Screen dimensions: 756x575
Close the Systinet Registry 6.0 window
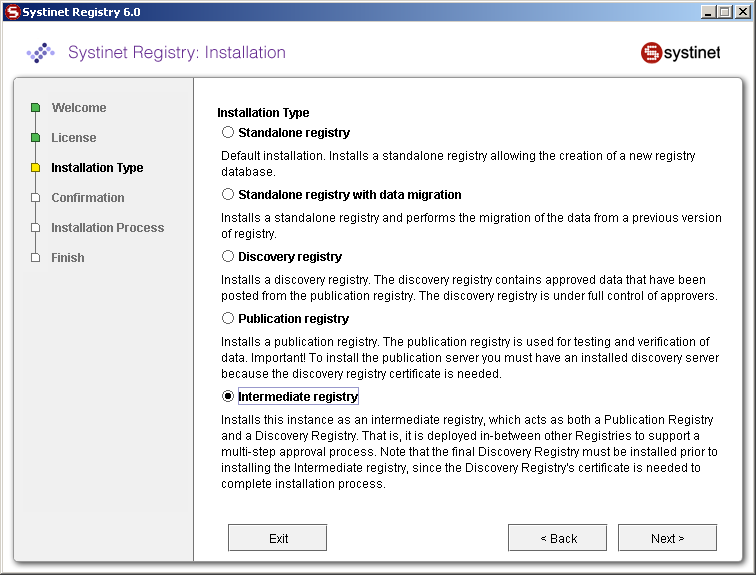[x=742, y=12]
